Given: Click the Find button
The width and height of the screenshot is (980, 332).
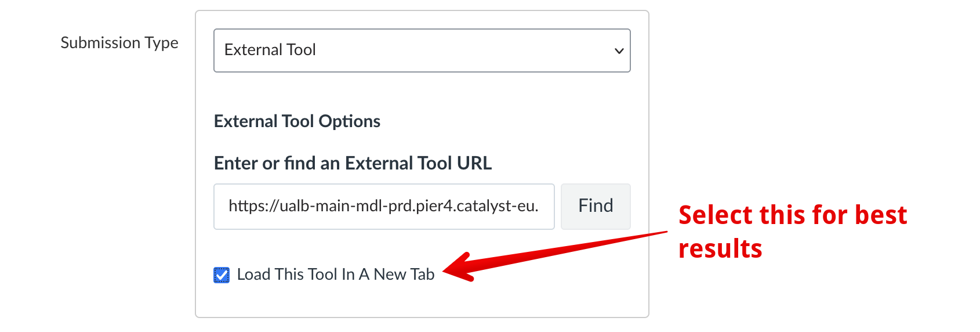Looking at the screenshot, I should (x=596, y=206).
